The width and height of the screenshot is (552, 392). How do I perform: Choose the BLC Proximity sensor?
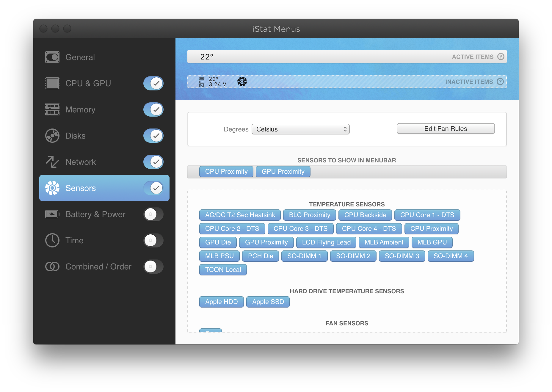310,215
